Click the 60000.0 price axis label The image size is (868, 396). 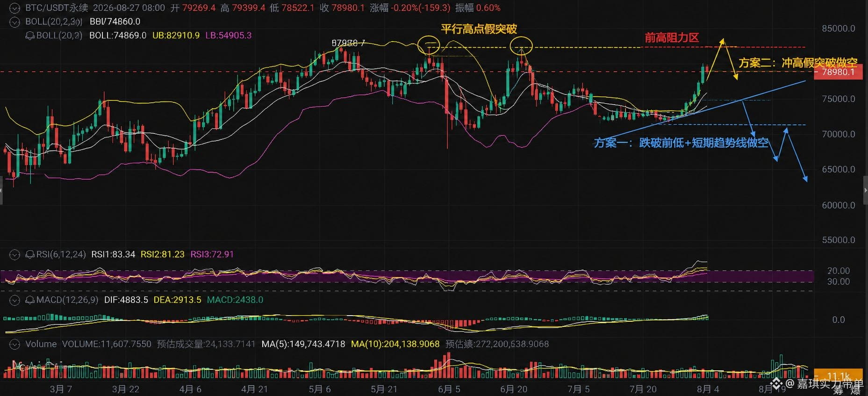pyautogui.click(x=839, y=205)
